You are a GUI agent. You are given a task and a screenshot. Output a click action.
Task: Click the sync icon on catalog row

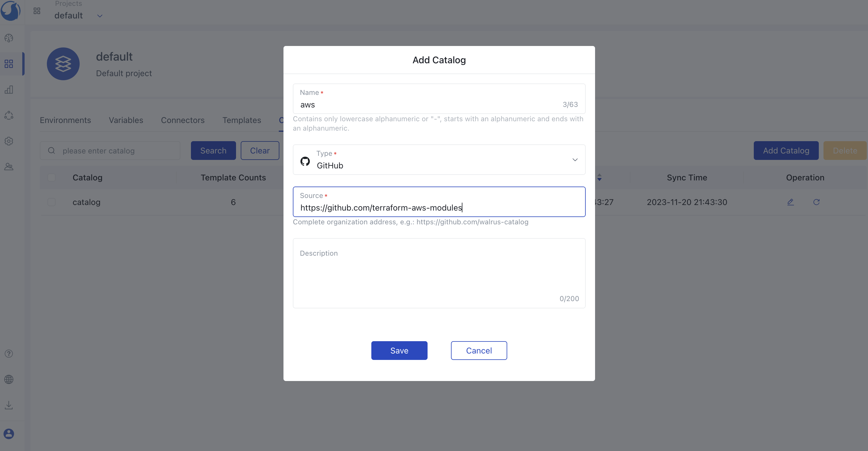pos(816,201)
